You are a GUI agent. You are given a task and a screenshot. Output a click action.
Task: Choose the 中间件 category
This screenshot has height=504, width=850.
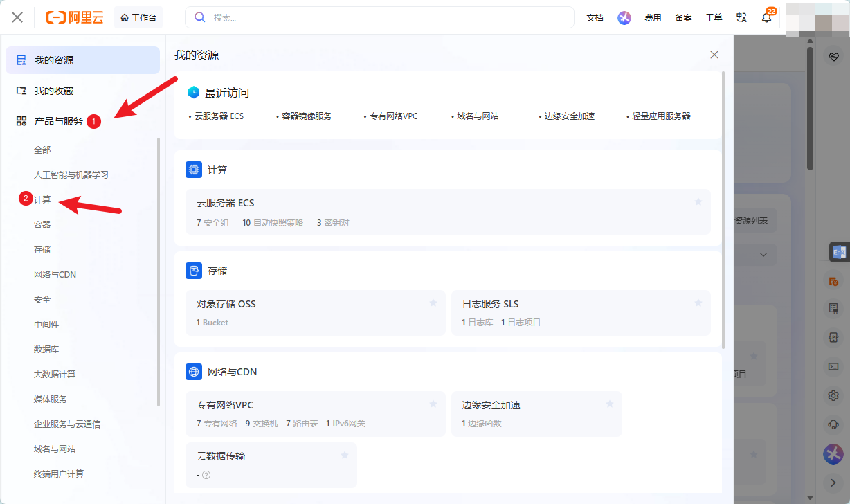[x=46, y=324]
